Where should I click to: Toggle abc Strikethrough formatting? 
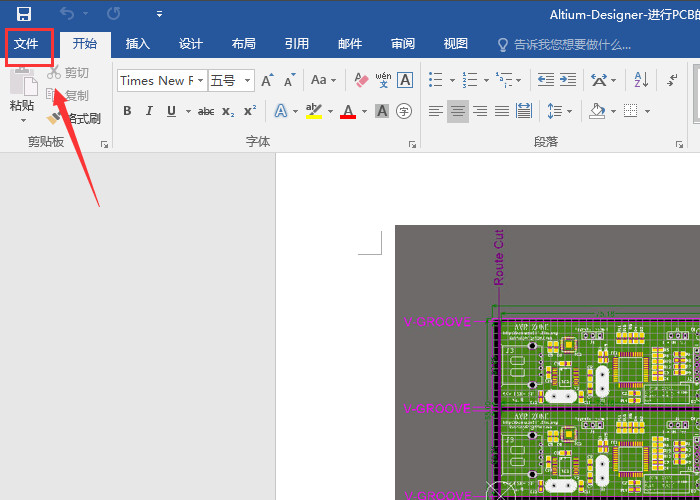pyautogui.click(x=206, y=111)
